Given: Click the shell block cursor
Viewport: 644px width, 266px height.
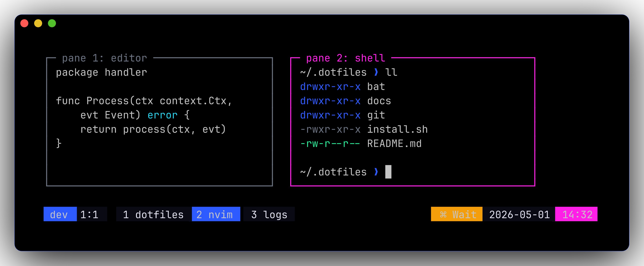Looking at the screenshot, I should 388,172.
